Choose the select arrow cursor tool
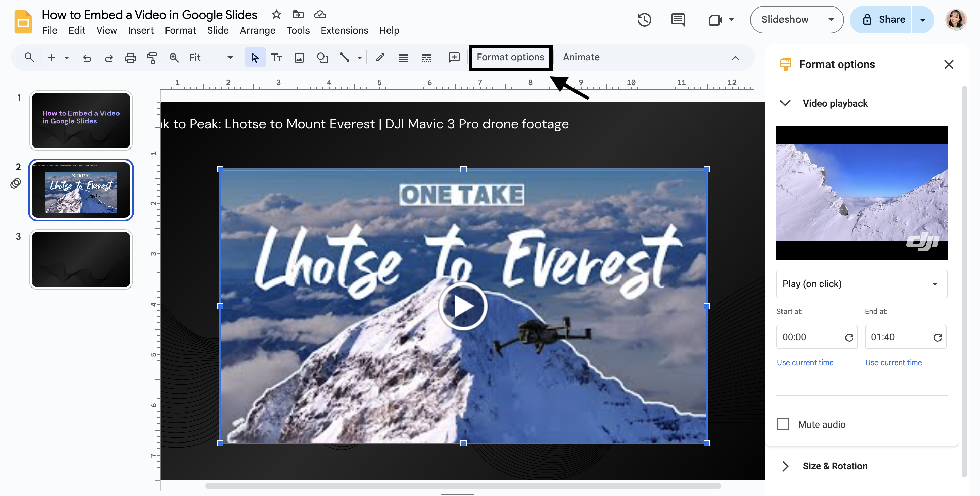Screen dimensions: 980x496 coord(255,58)
